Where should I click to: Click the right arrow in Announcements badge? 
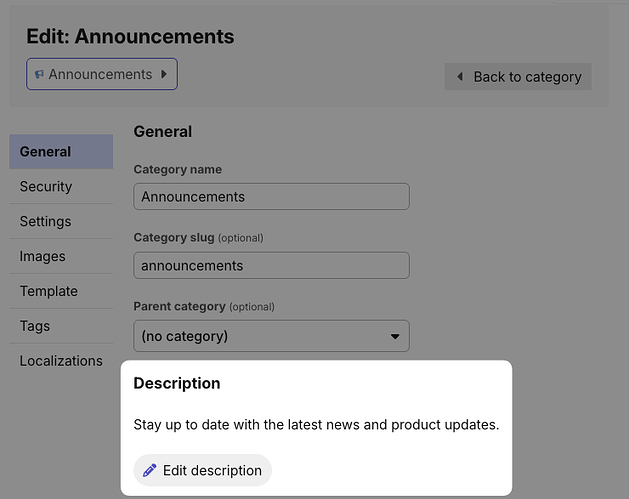[x=164, y=74]
